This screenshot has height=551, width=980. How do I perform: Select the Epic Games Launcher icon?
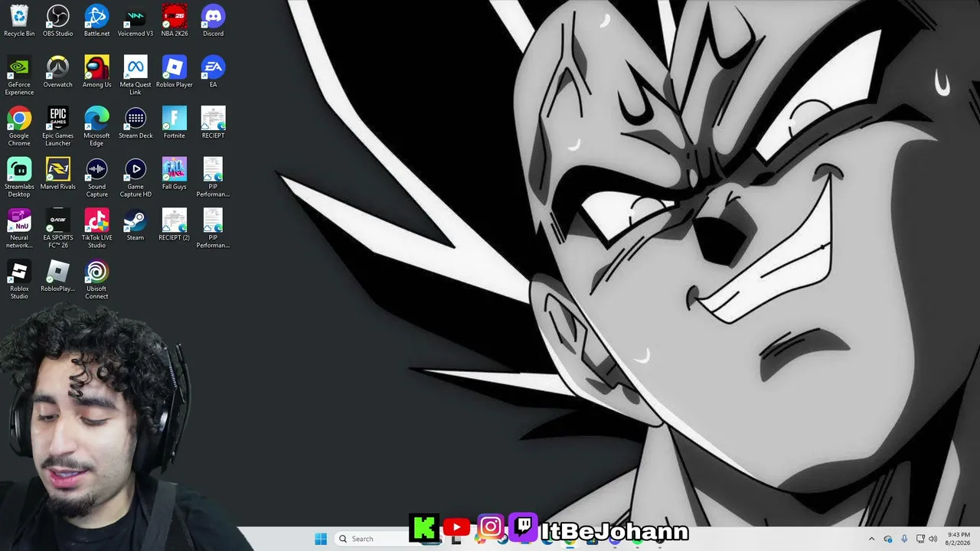point(58,127)
